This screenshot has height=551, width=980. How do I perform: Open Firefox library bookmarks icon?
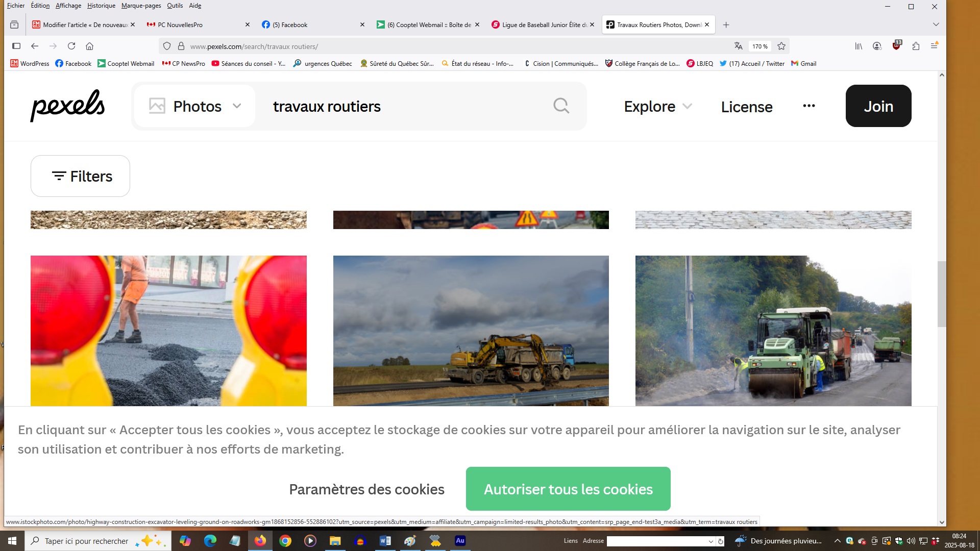tap(859, 46)
